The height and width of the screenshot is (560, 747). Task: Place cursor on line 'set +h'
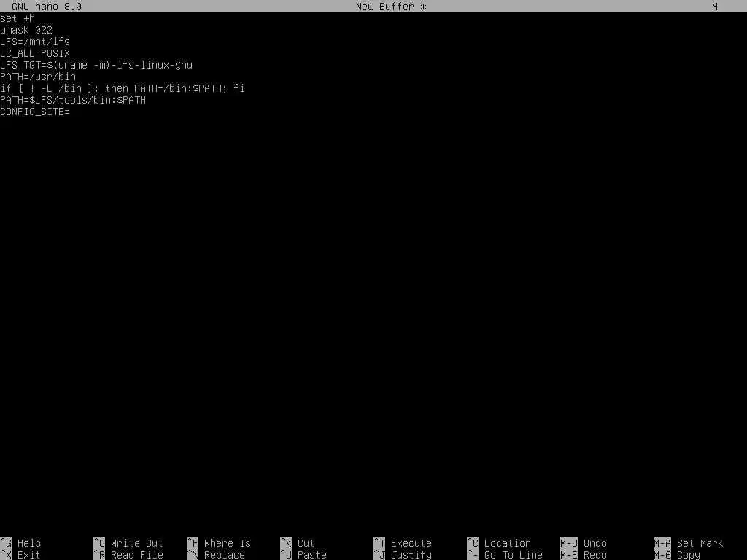(18, 18)
